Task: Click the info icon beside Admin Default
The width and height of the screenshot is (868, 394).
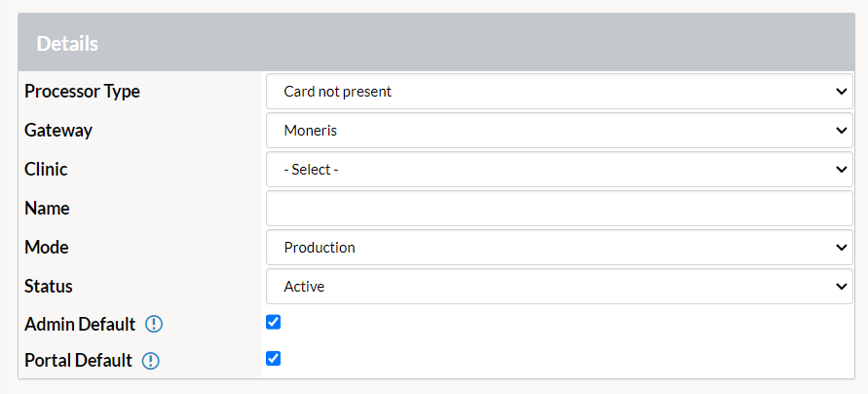Action: click(x=154, y=324)
